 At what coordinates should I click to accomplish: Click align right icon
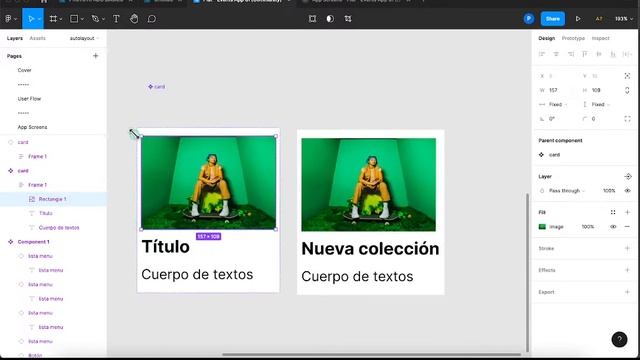571,54
